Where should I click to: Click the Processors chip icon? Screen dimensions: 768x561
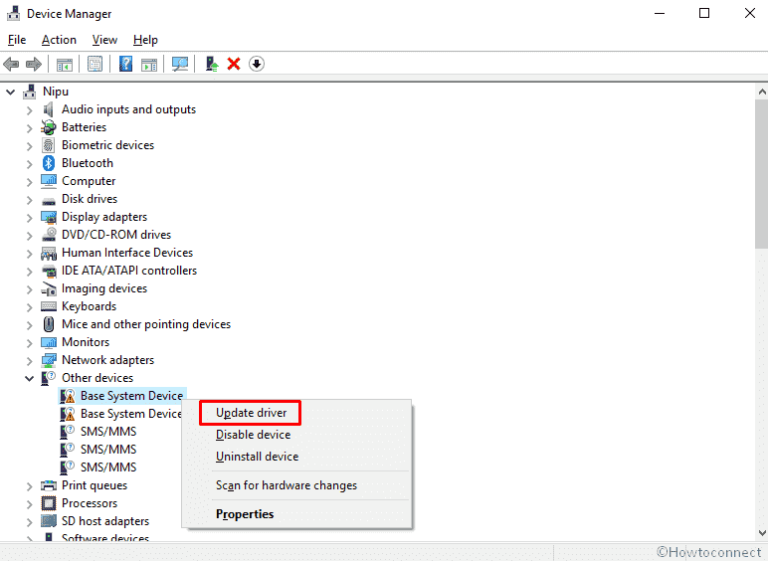pos(48,503)
